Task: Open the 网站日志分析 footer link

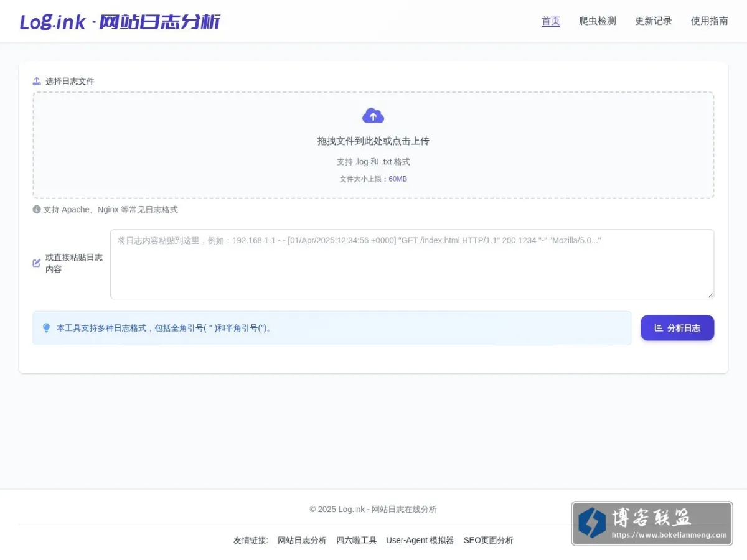Action: pos(302,541)
